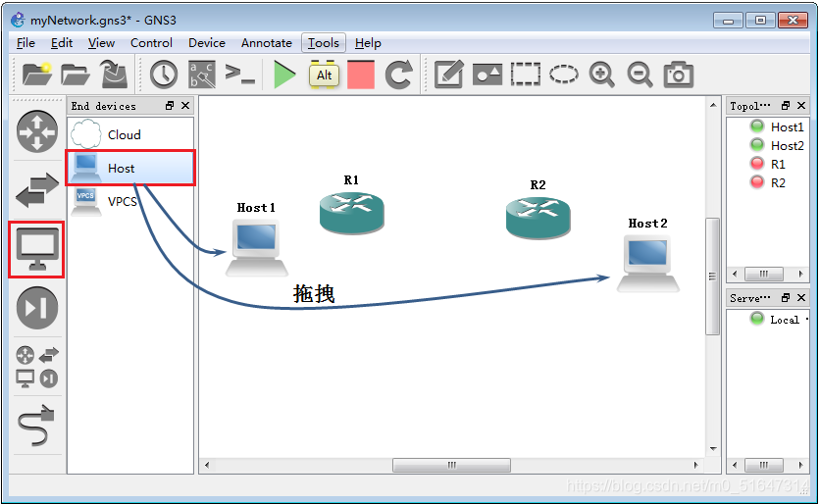This screenshot has width=819, height=504.
Task: Click Host2 computer on the canvas
Action: pos(647,263)
